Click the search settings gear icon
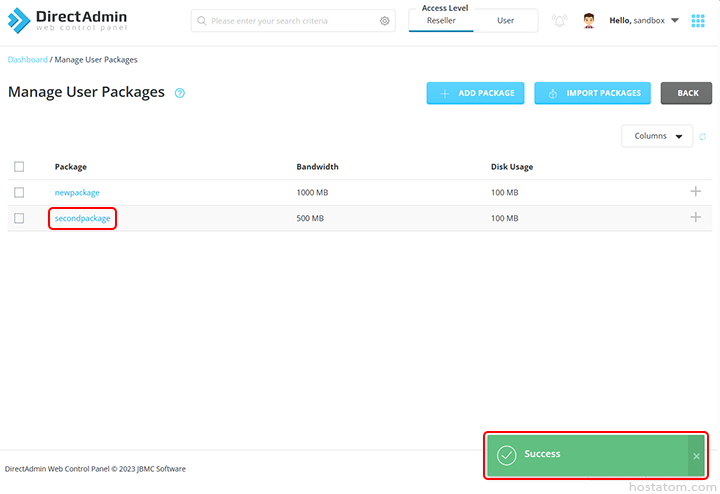The height and width of the screenshot is (494, 720). [x=385, y=21]
